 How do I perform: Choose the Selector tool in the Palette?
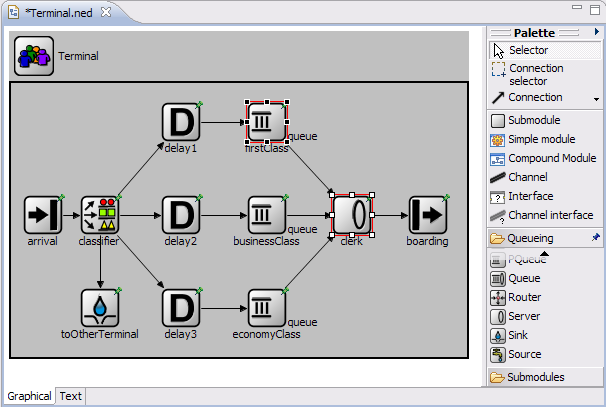(x=545, y=50)
